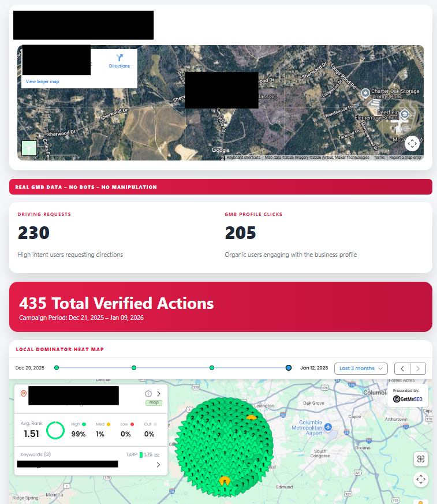Open the View larger map link

point(42,82)
